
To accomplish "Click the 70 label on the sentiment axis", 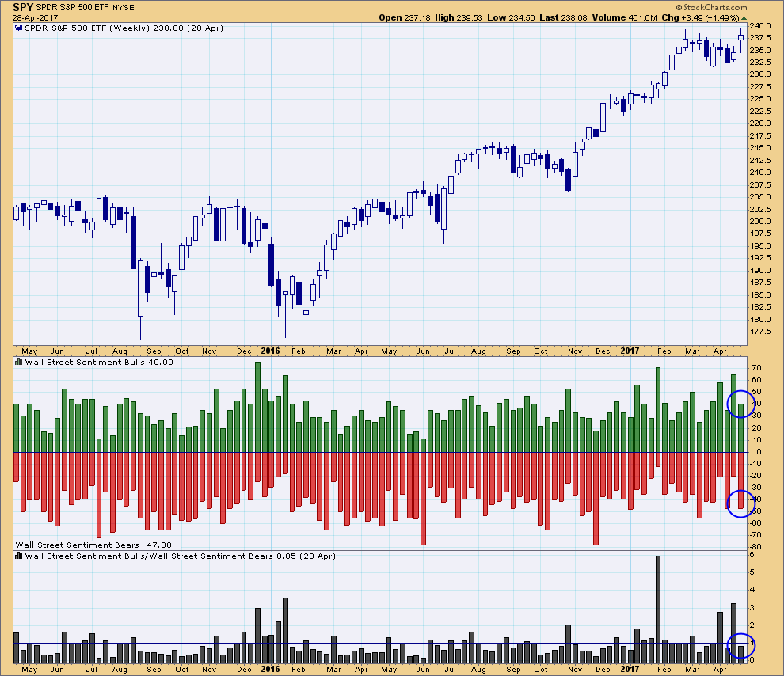I will [x=756, y=368].
